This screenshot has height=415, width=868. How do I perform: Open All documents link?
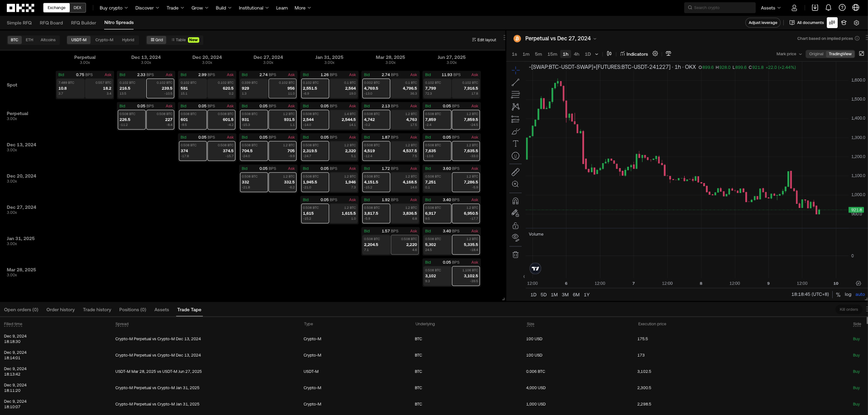806,23
